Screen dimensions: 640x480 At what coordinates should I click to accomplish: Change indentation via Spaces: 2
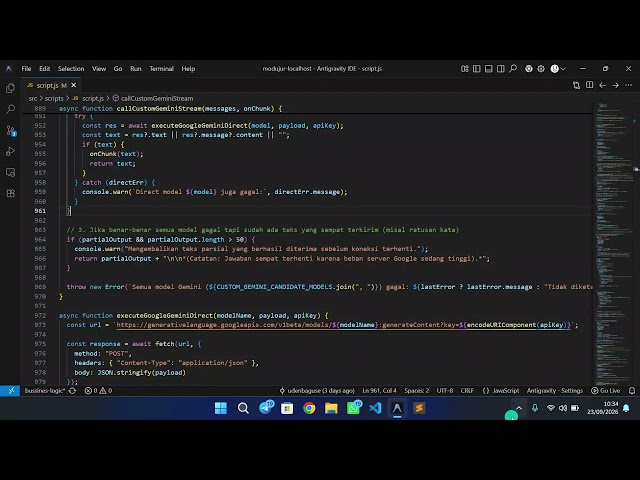[x=416, y=391]
